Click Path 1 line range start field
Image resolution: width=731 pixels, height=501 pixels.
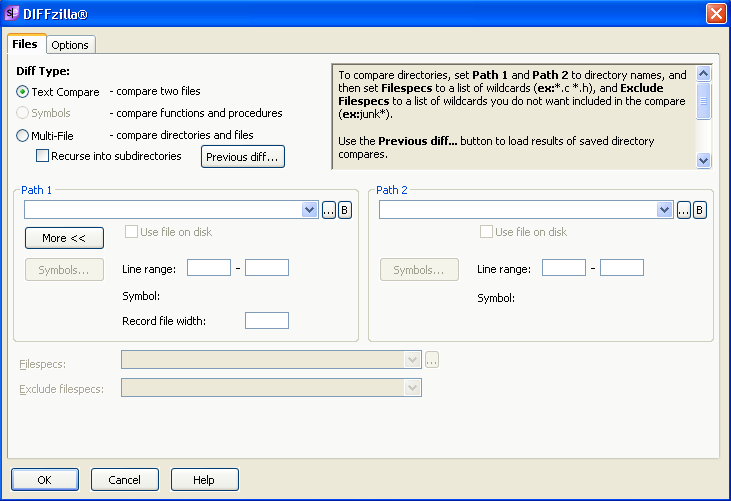tap(209, 268)
